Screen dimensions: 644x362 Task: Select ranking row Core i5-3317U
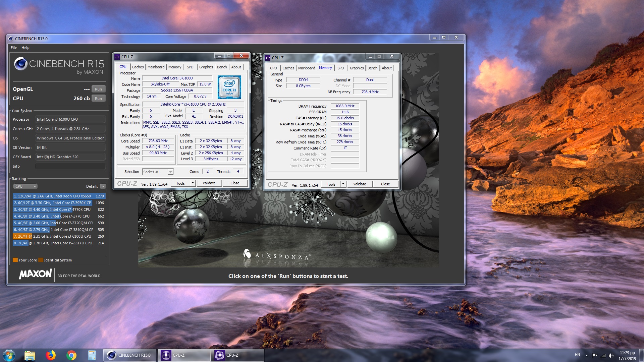tap(59, 243)
